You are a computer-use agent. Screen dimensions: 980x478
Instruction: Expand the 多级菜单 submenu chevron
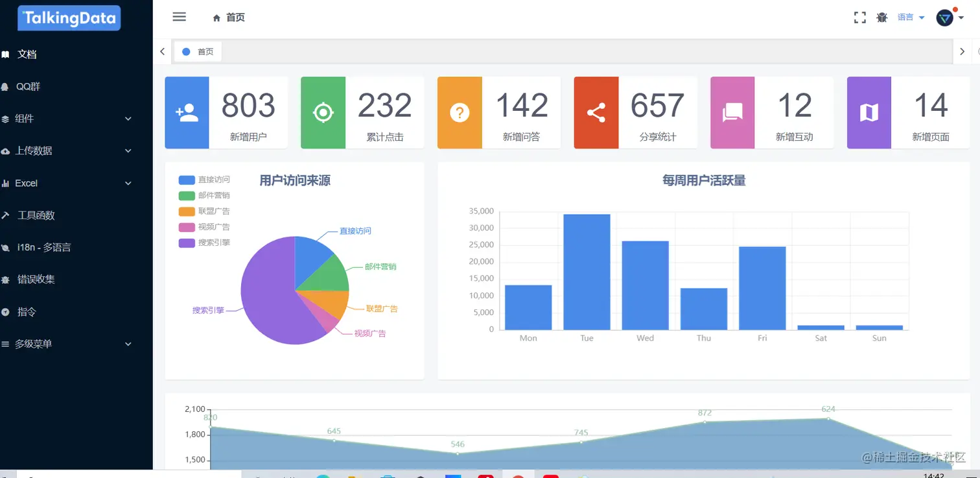(128, 344)
